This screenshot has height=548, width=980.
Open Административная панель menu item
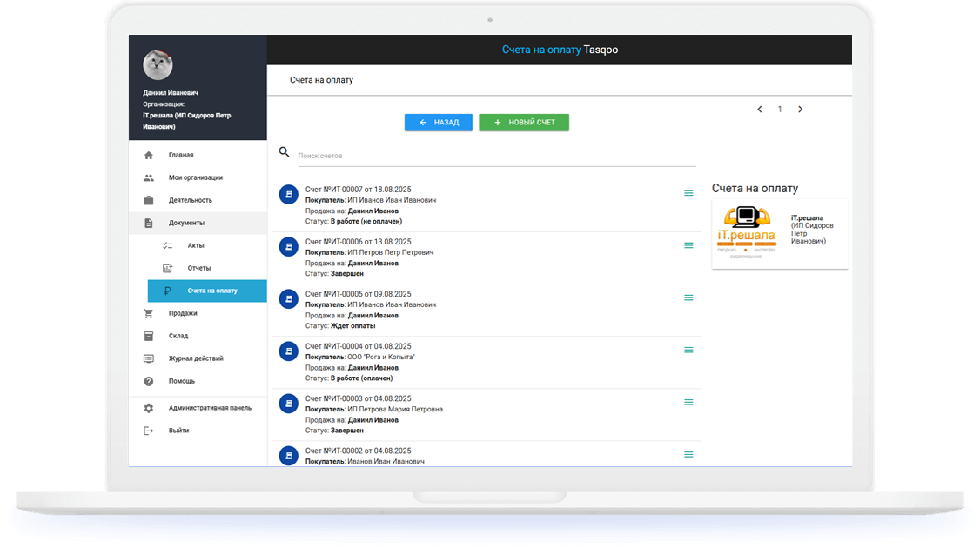(198, 408)
